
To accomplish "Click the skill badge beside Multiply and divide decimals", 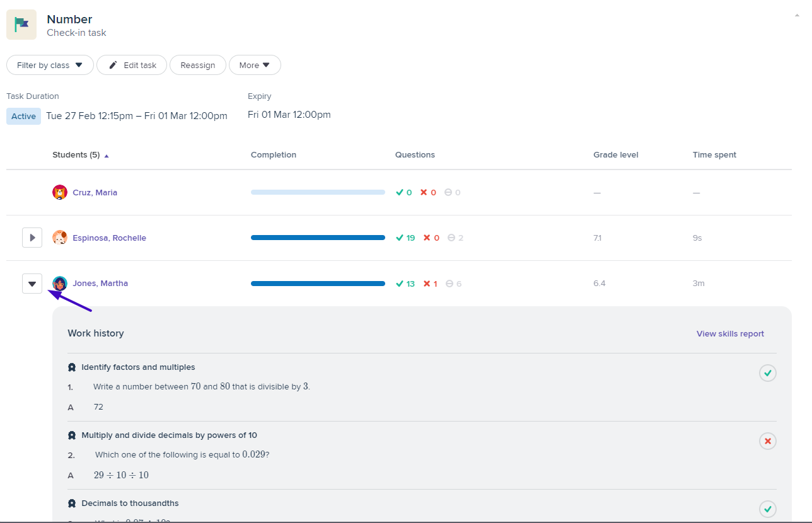I will pos(72,435).
